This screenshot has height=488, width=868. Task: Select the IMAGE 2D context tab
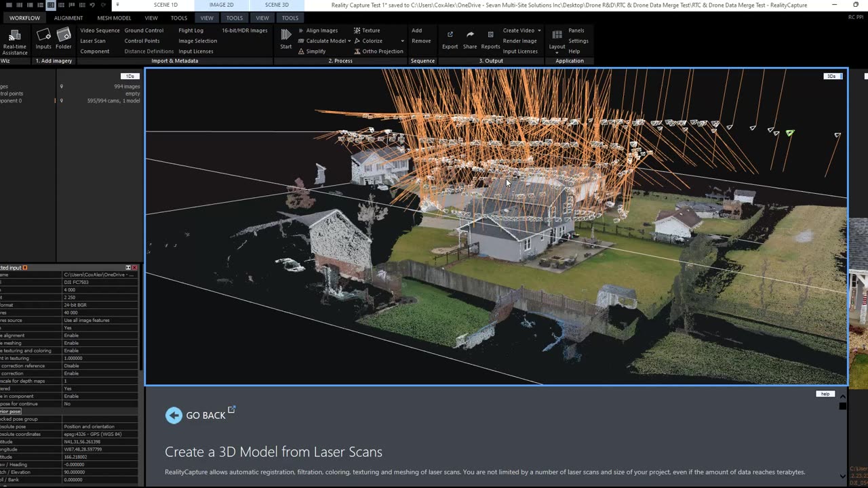(221, 5)
